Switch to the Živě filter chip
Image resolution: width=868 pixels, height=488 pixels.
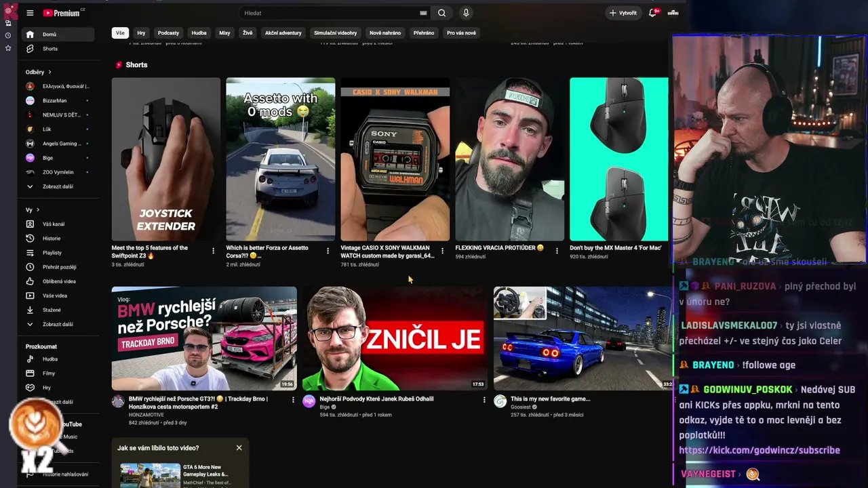[248, 33]
